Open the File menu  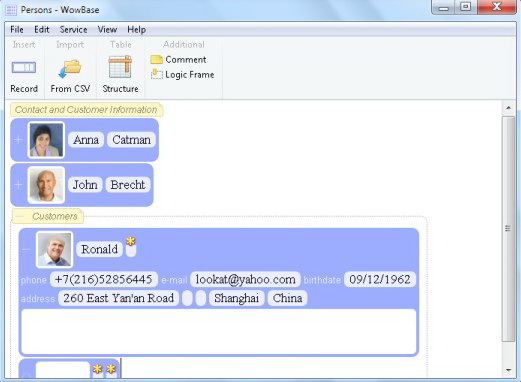click(x=17, y=30)
